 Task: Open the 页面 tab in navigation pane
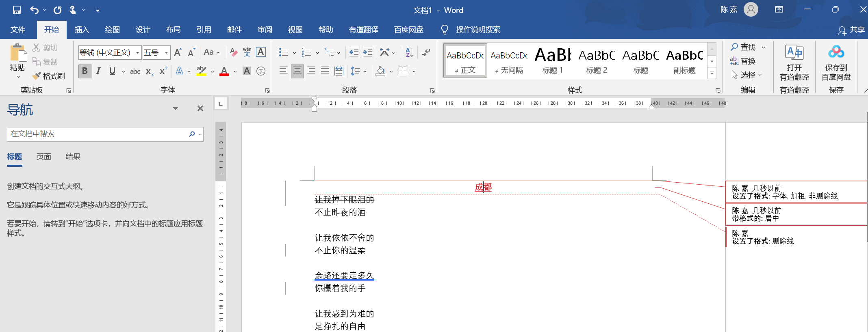coord(44,157)
